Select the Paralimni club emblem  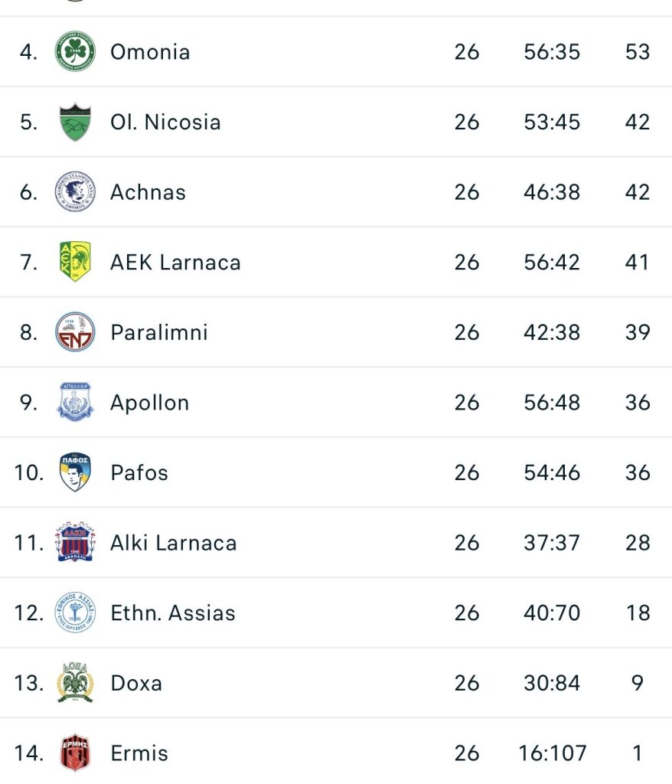pyautogui.click(x=75, y=332)
